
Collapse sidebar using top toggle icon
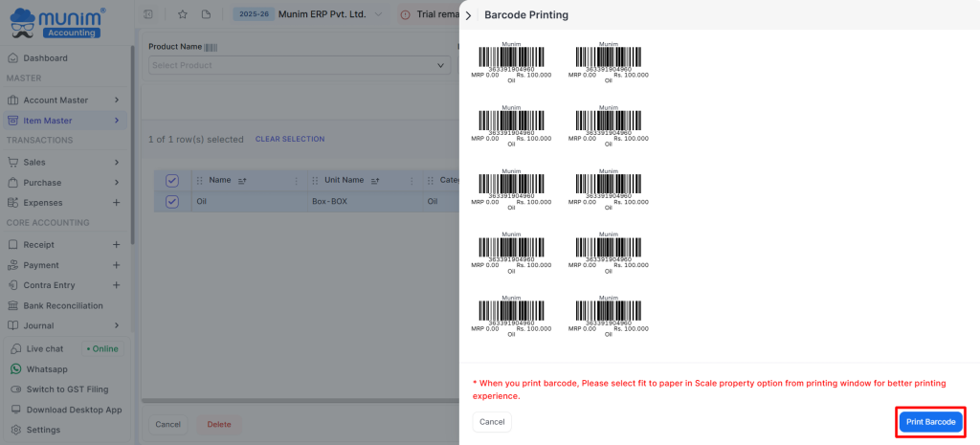[x=148, y=13]
